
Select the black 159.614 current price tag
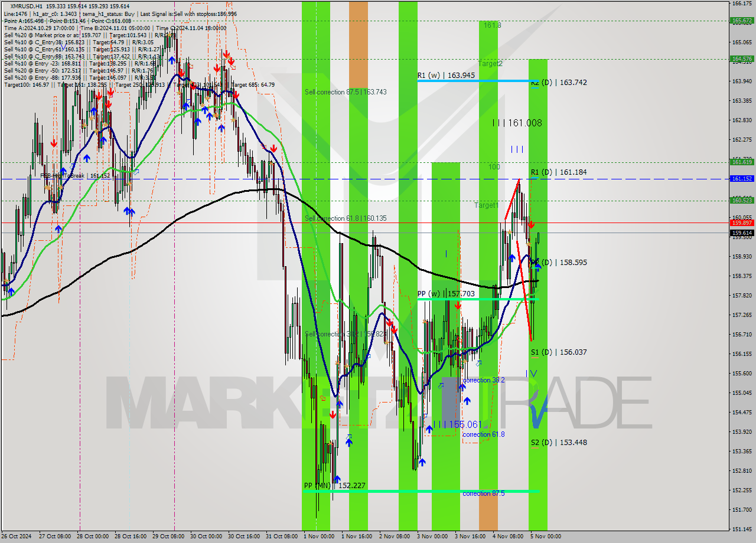point(742,233)
